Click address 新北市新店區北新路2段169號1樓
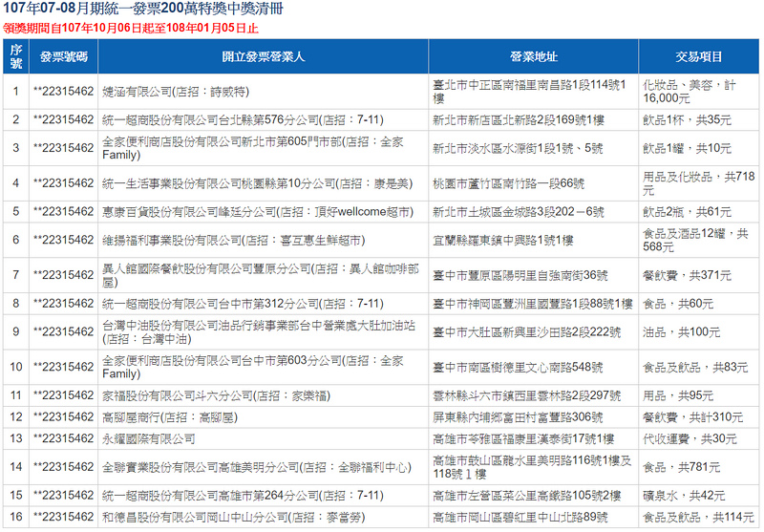Screen dimensions: 764x532 [x=534, y=119]
